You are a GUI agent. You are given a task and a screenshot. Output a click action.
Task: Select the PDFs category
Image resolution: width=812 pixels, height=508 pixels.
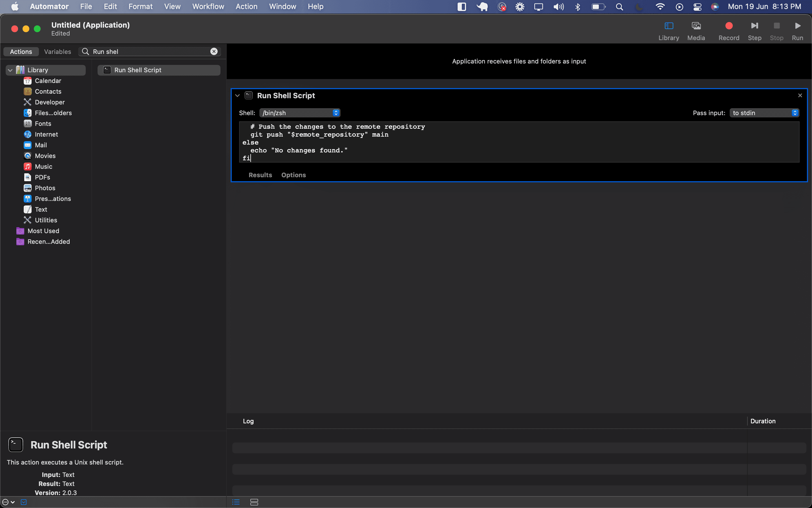37,178
